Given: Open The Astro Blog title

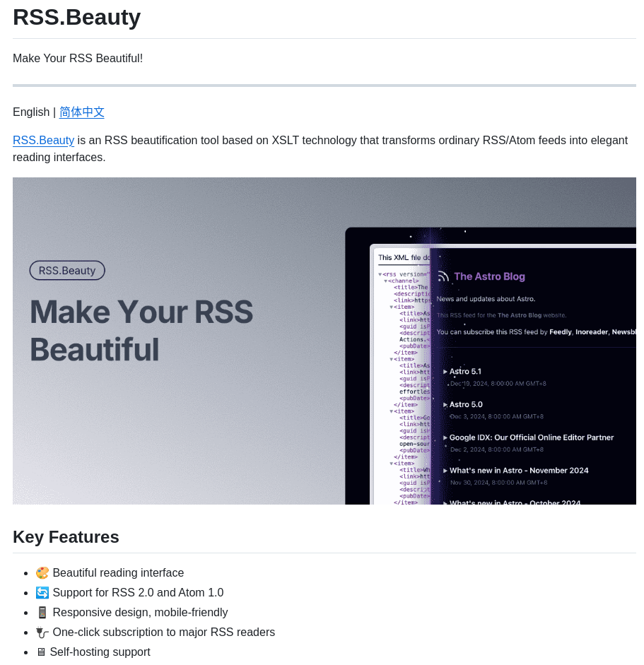Looking at the screenshot, I should (490, 276).
